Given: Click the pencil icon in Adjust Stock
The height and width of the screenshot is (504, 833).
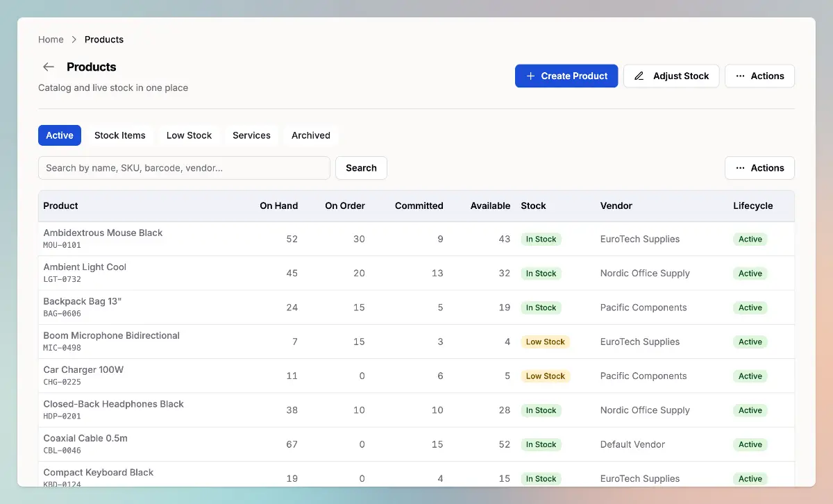Looking at the screenshot, I should 639,76.
